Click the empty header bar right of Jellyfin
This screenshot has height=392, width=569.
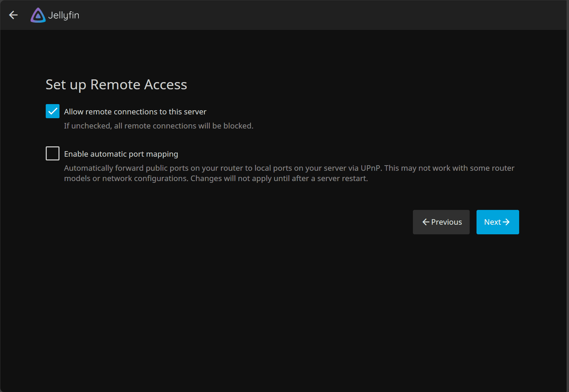point(309,15)
